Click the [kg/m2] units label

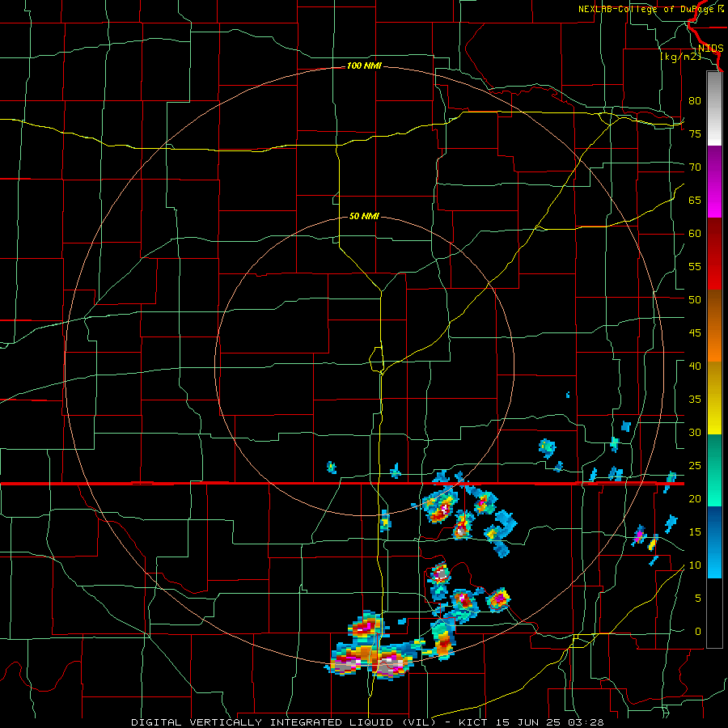click(x=680, y=57)
